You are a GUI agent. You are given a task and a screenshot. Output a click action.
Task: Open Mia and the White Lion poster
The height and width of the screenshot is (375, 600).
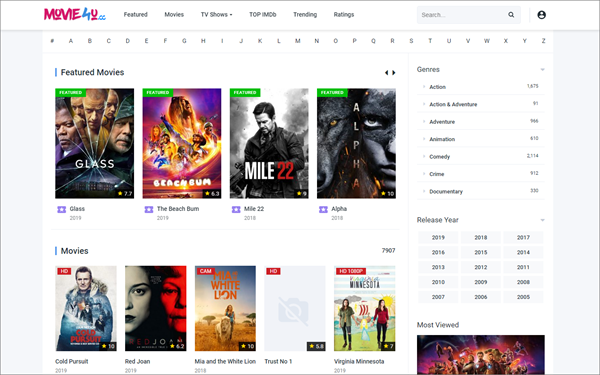(225, 308)
